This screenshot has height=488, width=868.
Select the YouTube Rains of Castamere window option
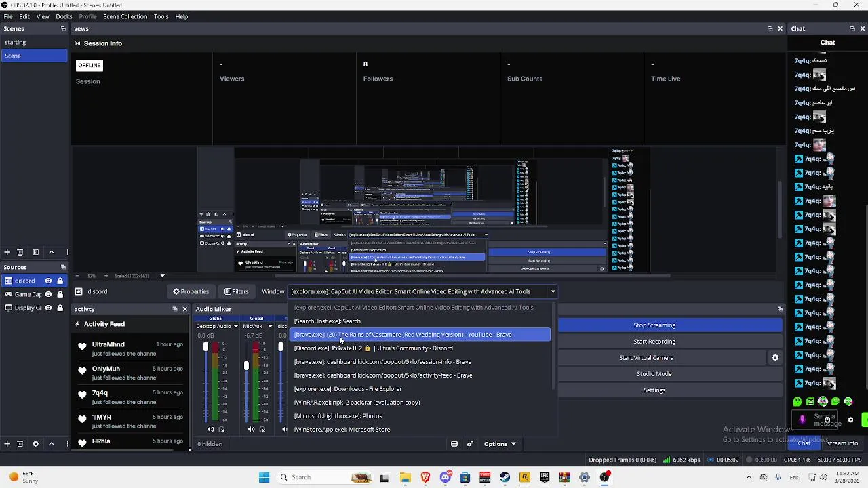(x=420, y=335)
